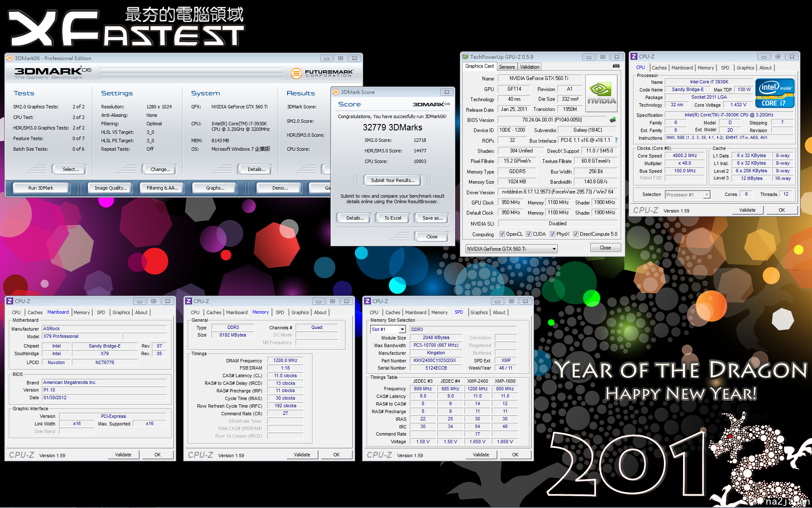
Task: Click Close button in 3DMark Score dialog
Action: tap(431, 237)
